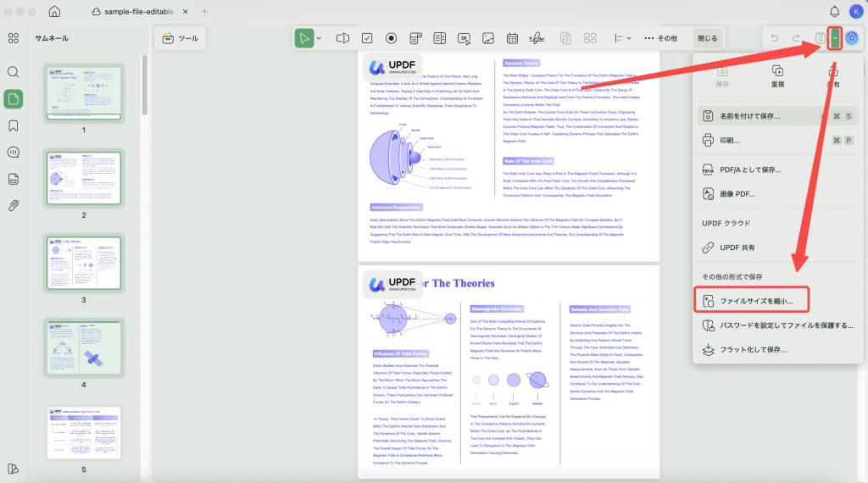Click the thumbnail panel scrollbar

(x=144, y=84)
